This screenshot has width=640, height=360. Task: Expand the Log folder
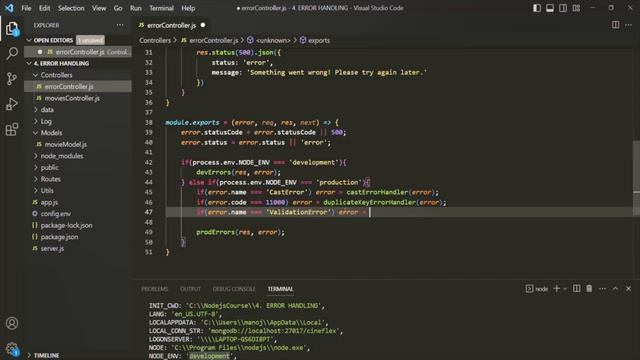pos(46,121)
